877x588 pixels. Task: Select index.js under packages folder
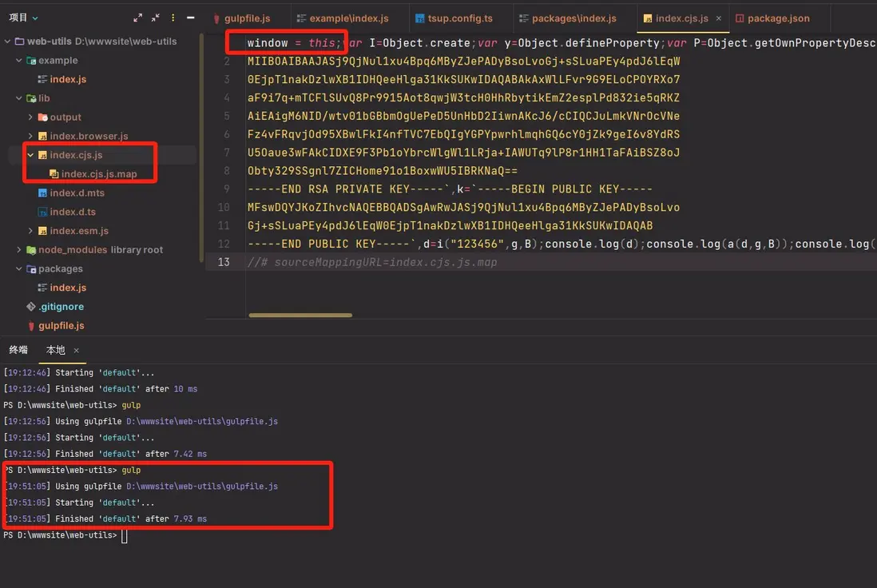[68, 288]
